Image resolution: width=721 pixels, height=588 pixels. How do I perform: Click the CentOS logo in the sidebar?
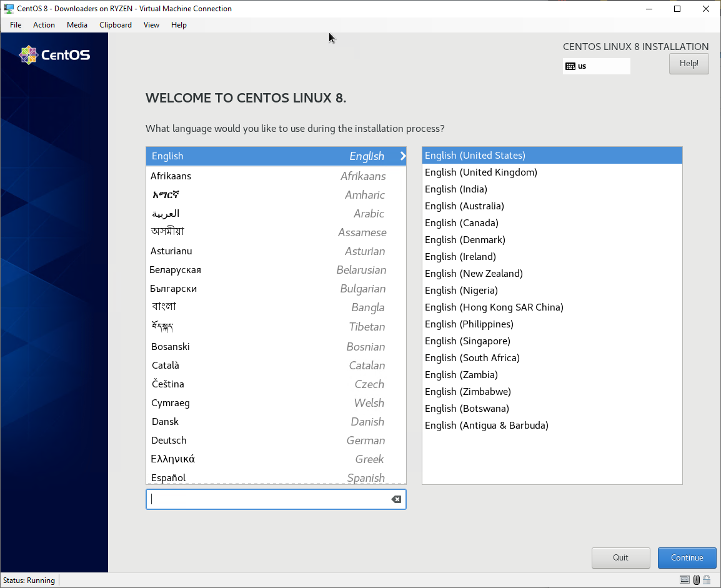point(54,55)
